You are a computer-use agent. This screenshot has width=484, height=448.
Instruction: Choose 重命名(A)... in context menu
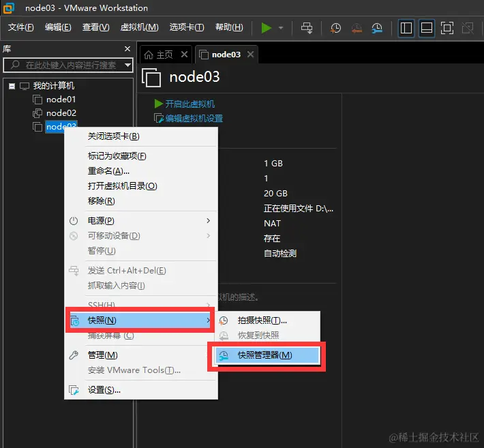(x=141, y=170)
